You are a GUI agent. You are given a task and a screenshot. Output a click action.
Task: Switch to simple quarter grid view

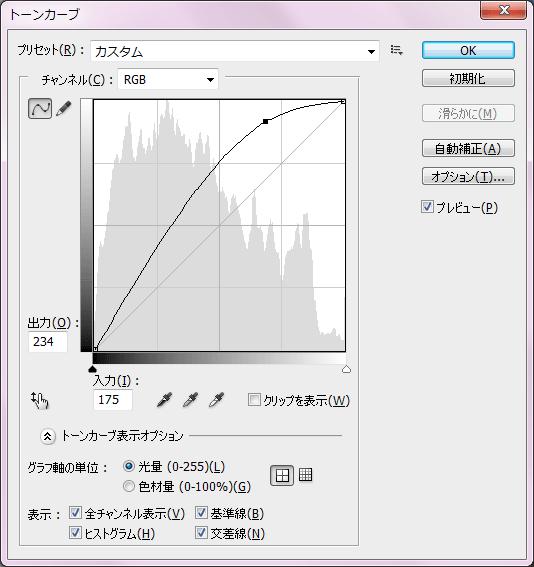tap(282, 475)
